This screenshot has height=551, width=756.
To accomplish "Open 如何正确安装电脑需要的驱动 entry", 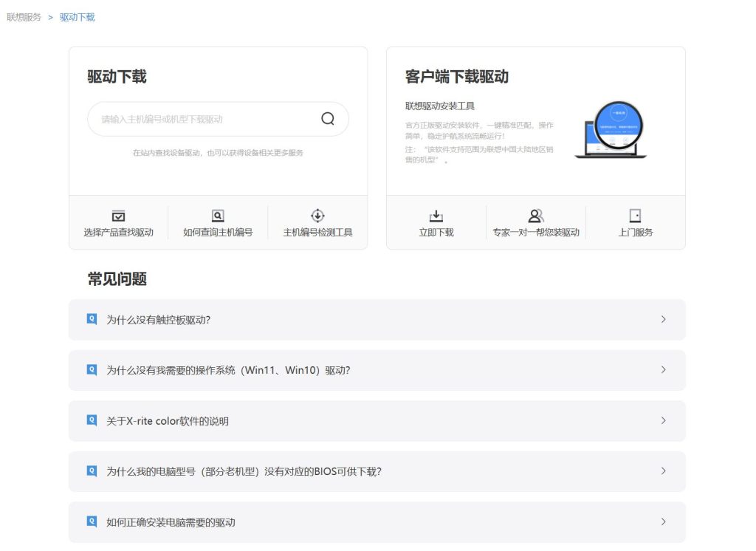I will (377, 522).
